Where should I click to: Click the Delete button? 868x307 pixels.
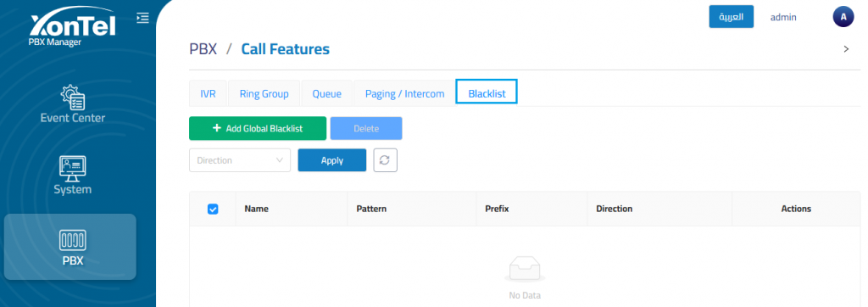point(366,129)
